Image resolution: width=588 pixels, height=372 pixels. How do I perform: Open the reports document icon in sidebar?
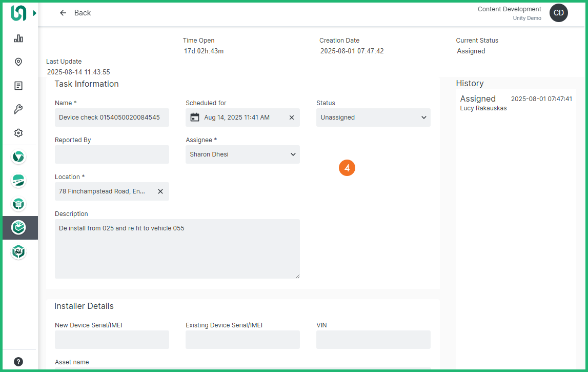pos(18,86)
